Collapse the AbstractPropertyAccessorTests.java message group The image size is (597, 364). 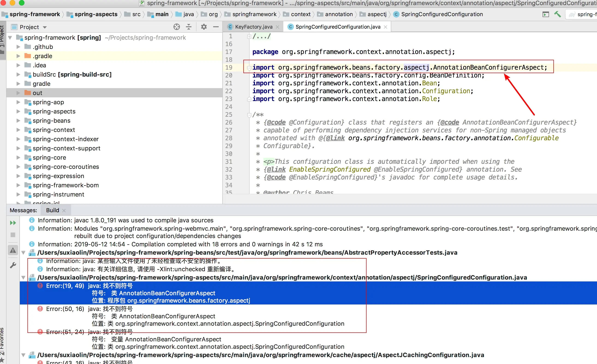click(24, 253)
